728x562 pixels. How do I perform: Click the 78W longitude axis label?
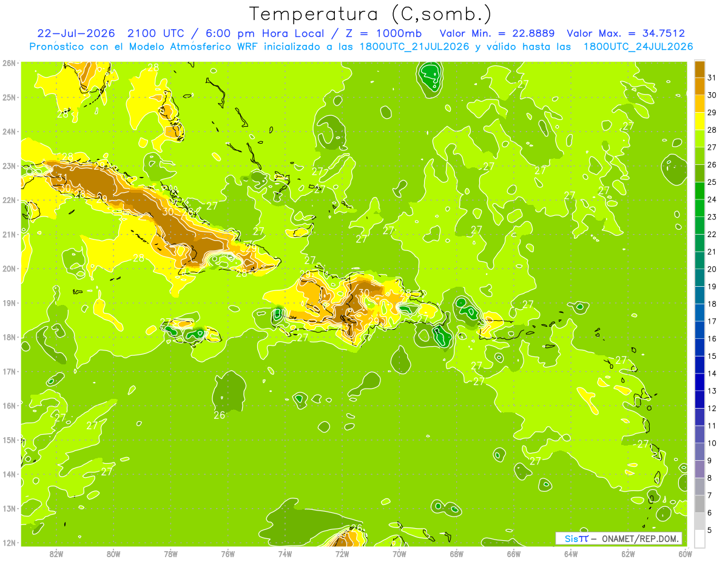(170, 553)
